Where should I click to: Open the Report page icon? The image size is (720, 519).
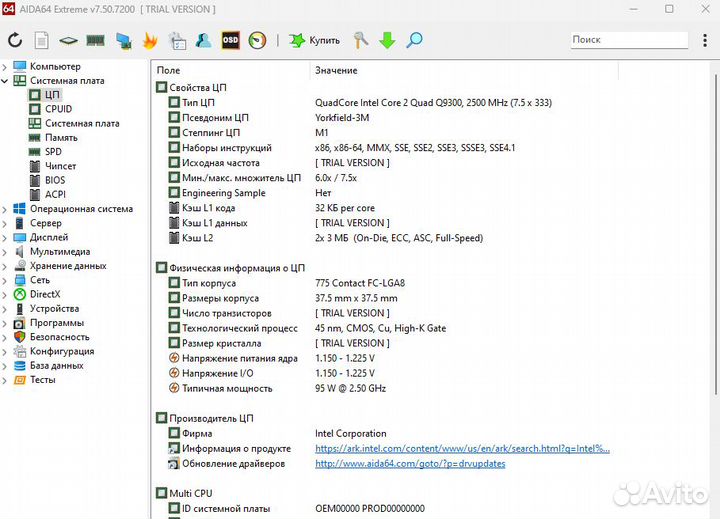tap(41, 40)
